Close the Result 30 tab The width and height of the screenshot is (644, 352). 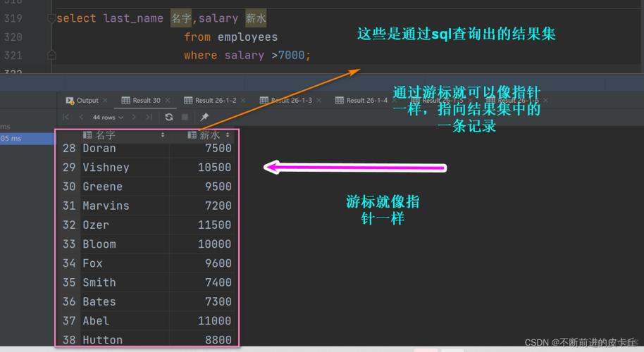click(x=167, y=100)
